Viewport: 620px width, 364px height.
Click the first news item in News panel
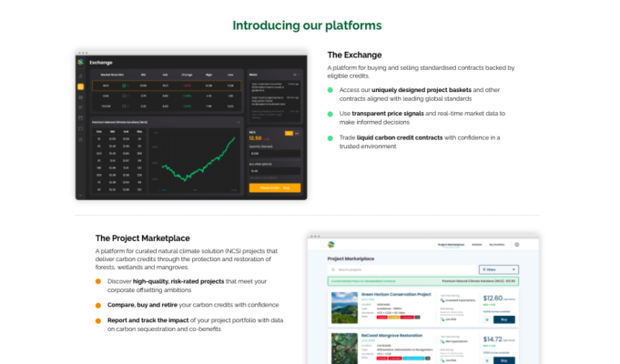point(275,87)
